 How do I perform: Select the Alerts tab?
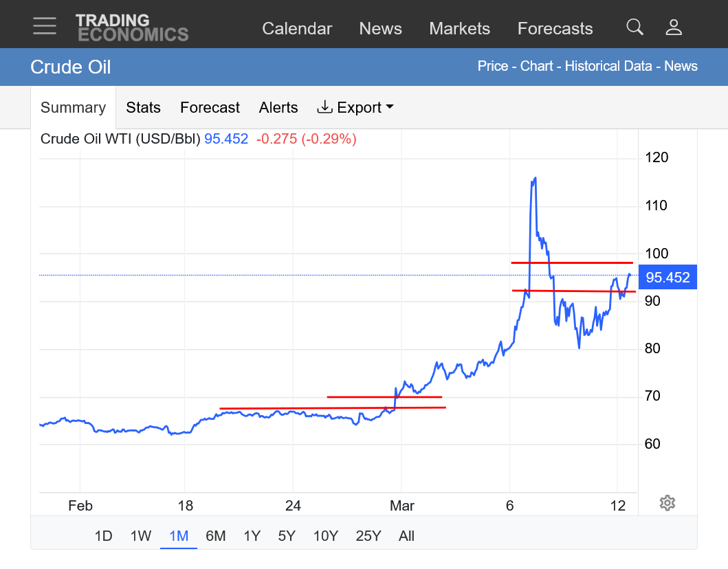[278, 108]
